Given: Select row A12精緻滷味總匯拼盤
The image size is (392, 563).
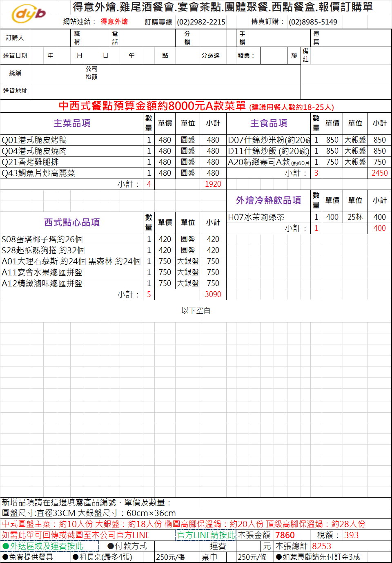Looking at the screenshot, I should pos(113,284).
